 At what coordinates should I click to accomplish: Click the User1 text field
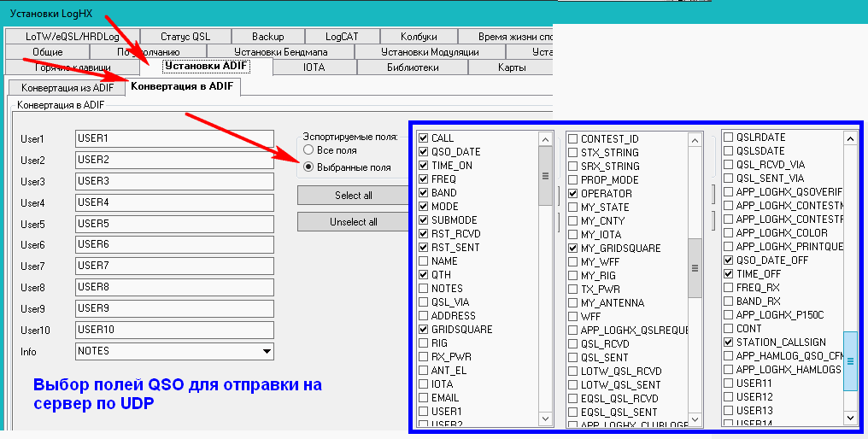[173, 138]
